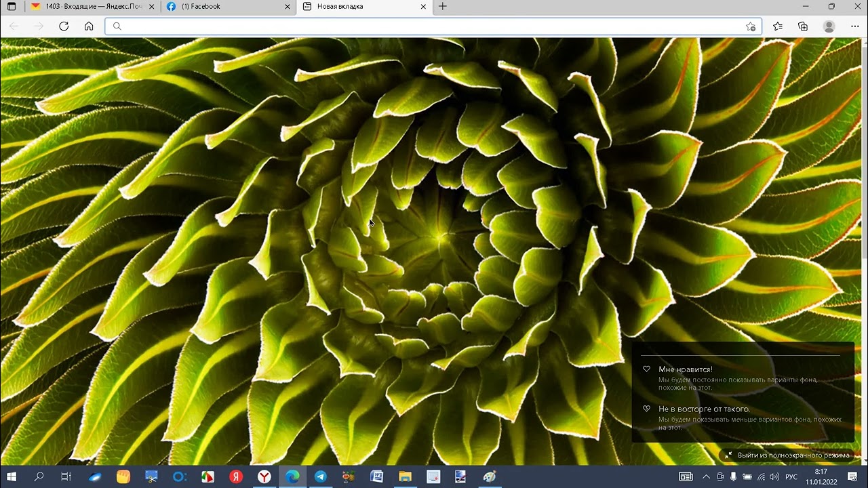The image size is (868, 488).
Task: Switch to the Яндекс.Почта inbox tab
Action: point(92,7)
